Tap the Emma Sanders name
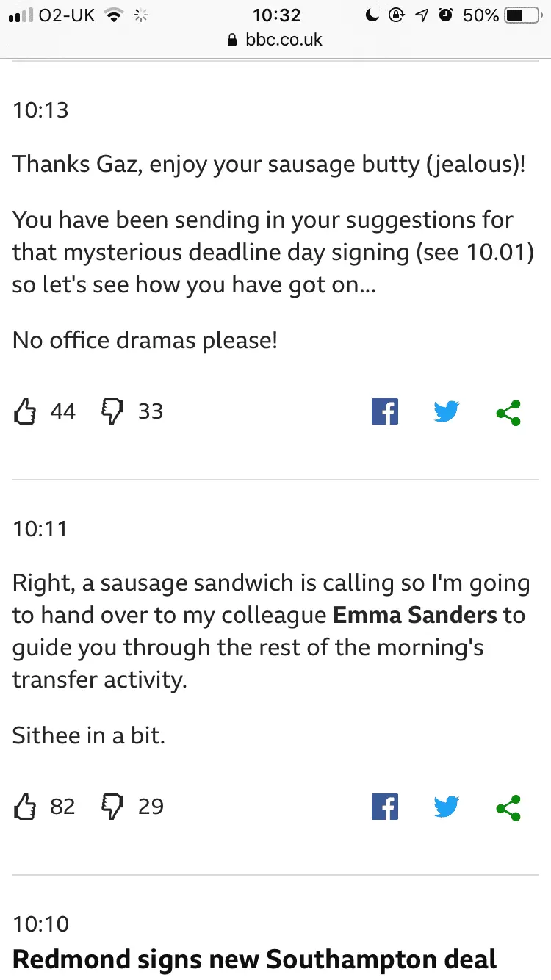The image size is (551, 980). [x=415, y=615]
